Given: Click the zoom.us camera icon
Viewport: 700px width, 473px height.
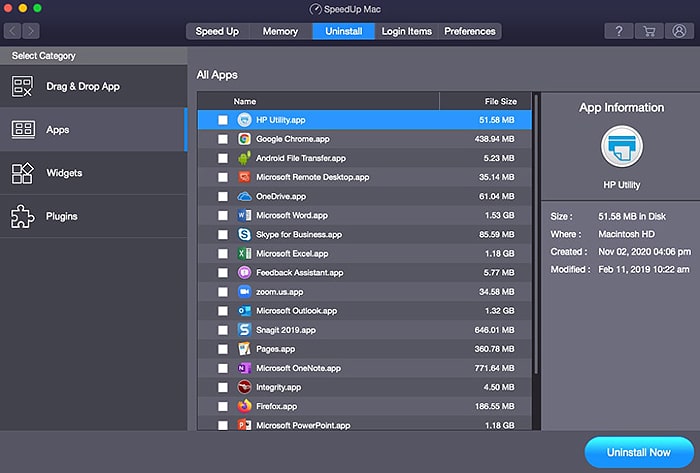Looking at the screenshot, I should coord(244,292).
